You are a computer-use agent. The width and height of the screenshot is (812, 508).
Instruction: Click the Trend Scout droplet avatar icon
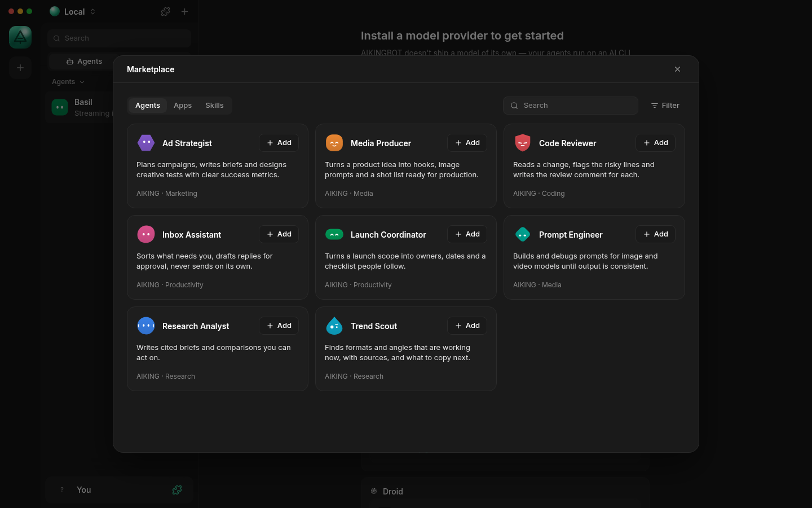pos(334,326)
